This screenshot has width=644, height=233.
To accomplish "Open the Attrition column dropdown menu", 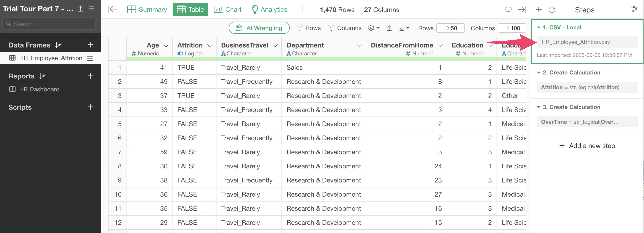I will [210, 45].
